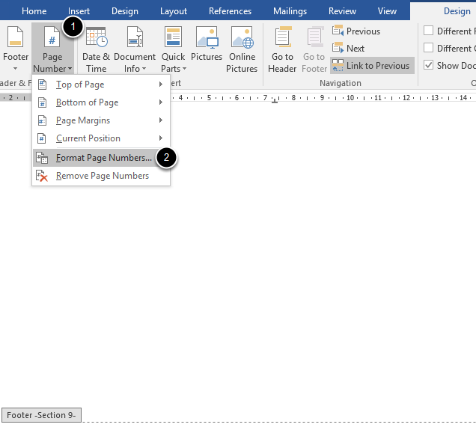Image resolution: width=476 pixels, height=448 pixels.
Task: Open the Review tab
Action: [x=342, y=11]
